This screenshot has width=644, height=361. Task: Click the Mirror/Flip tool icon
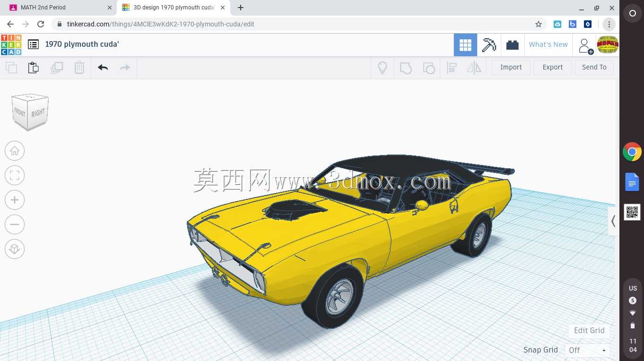click(474, 68)
